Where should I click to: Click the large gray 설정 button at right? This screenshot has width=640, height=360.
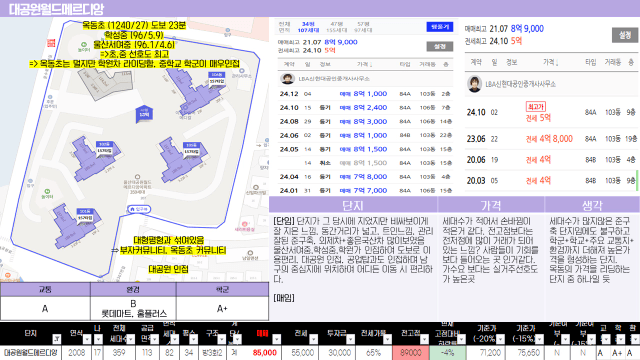tap(625, 35)
